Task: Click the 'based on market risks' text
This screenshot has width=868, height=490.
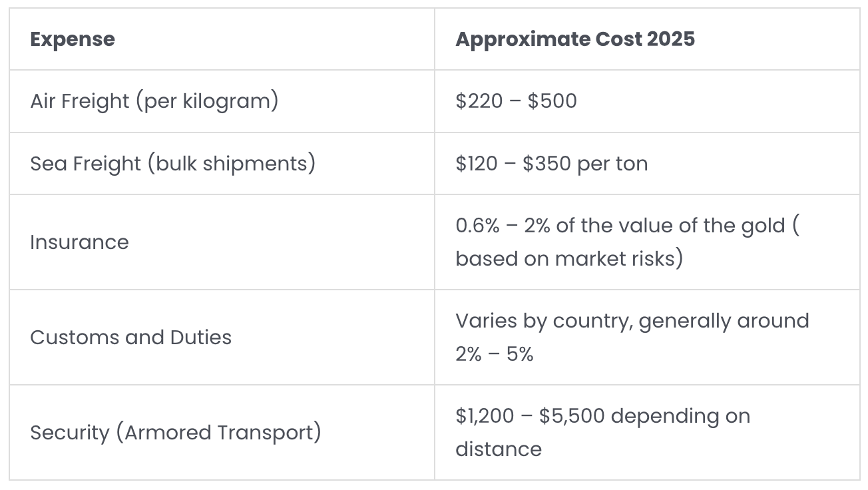Action: pyautogui.click(x=569, y=258)
